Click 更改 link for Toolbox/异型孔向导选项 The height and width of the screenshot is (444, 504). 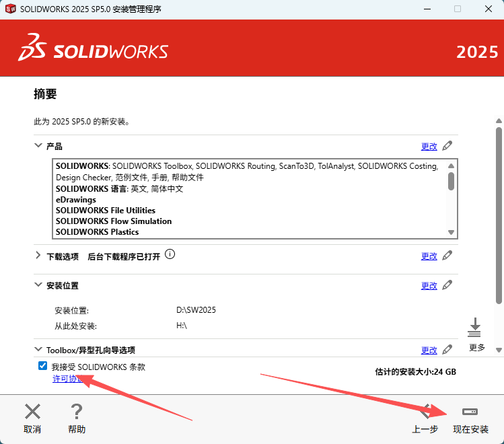[429, 350]
